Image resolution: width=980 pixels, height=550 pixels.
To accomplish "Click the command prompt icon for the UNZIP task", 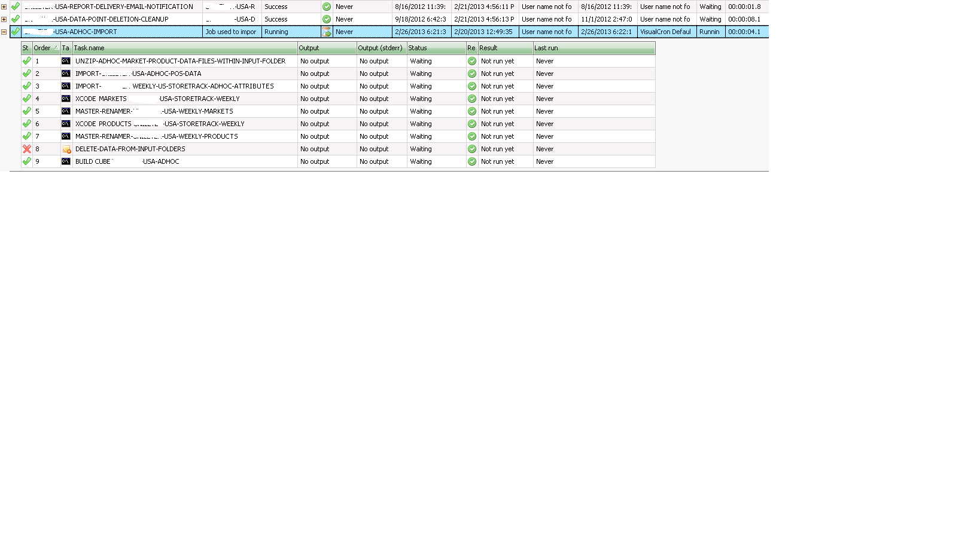I will pos(66,61).
